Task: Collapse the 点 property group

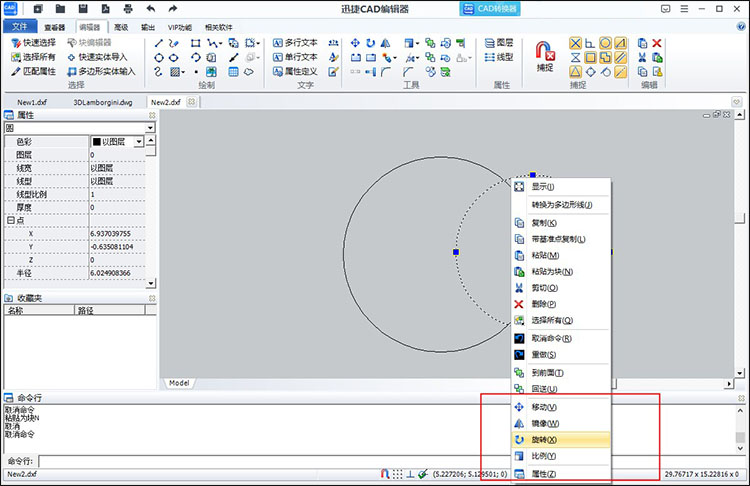Action: click(10, 220)
